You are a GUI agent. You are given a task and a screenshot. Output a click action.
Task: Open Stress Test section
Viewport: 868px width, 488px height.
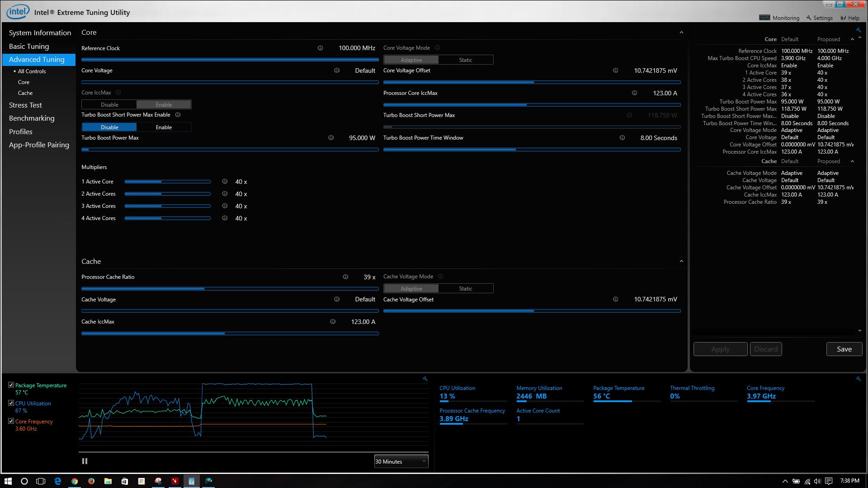click(25, 105)
